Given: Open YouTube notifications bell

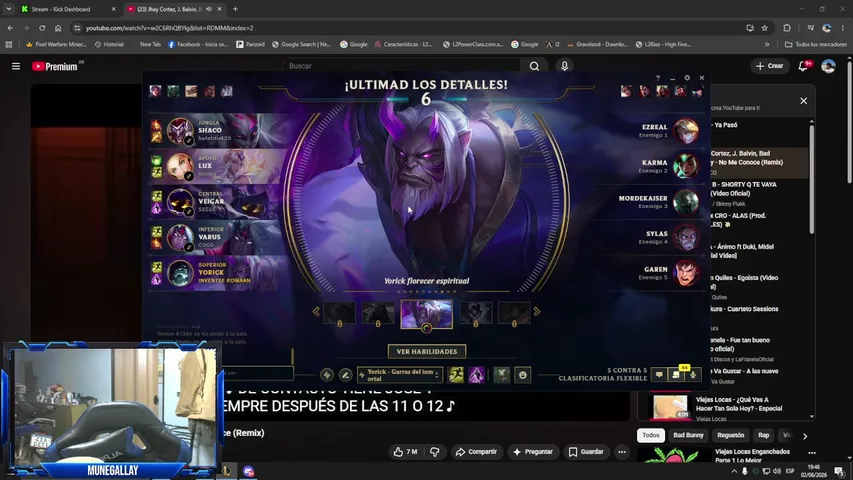Looking at the screenshot, I should click(x=803, y=66).
